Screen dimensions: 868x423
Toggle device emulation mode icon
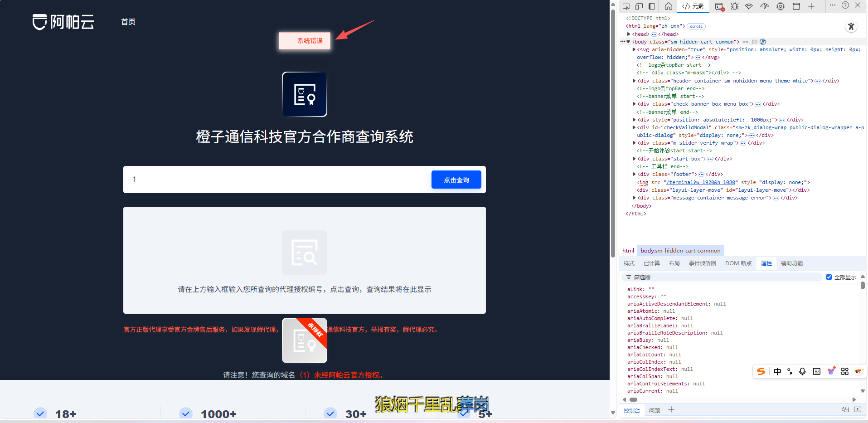639,6
